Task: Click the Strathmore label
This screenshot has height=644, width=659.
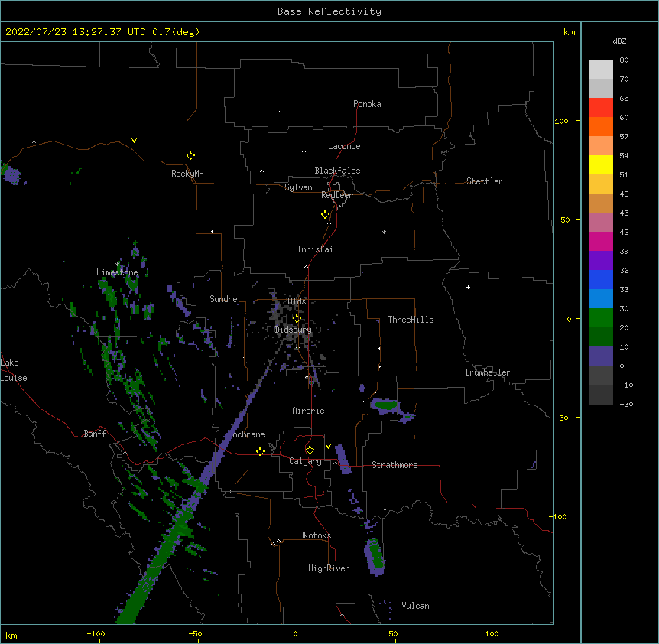Action: pos(394,465)
